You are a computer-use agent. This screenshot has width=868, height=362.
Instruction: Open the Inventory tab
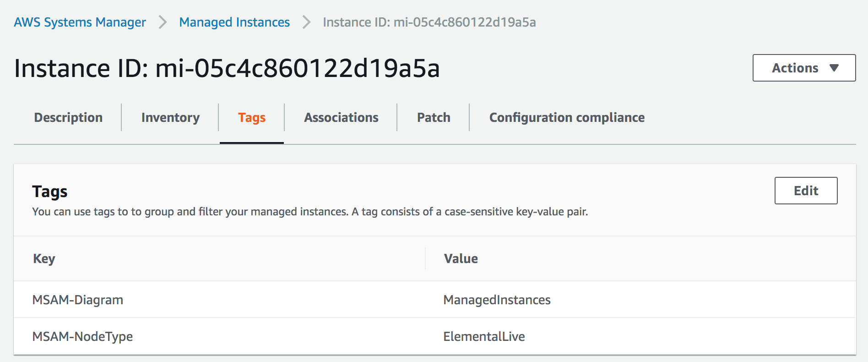(x=170, y=118)
